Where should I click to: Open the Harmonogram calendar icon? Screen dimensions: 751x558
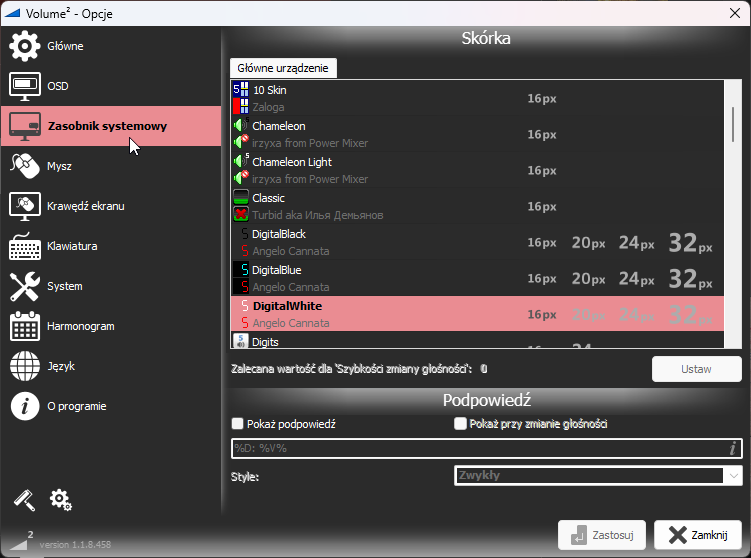[x=24, y=326]
